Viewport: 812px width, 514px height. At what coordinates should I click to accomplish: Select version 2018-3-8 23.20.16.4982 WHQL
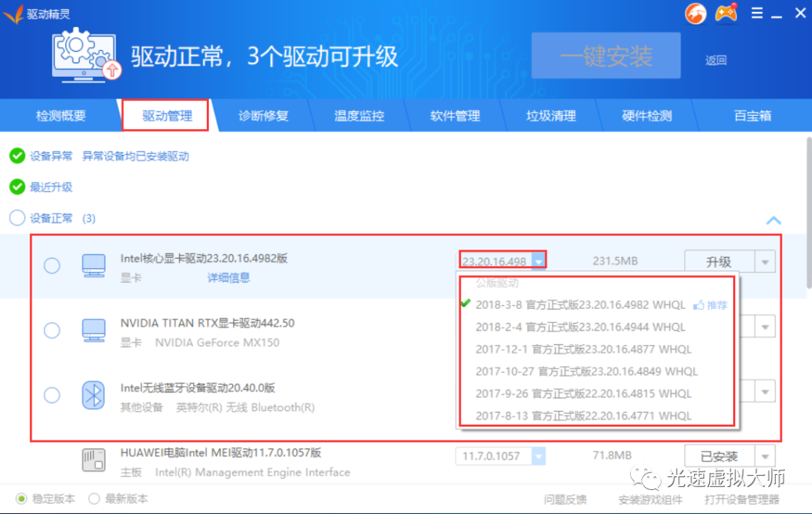pyautogui.click(x=580, y=305)
